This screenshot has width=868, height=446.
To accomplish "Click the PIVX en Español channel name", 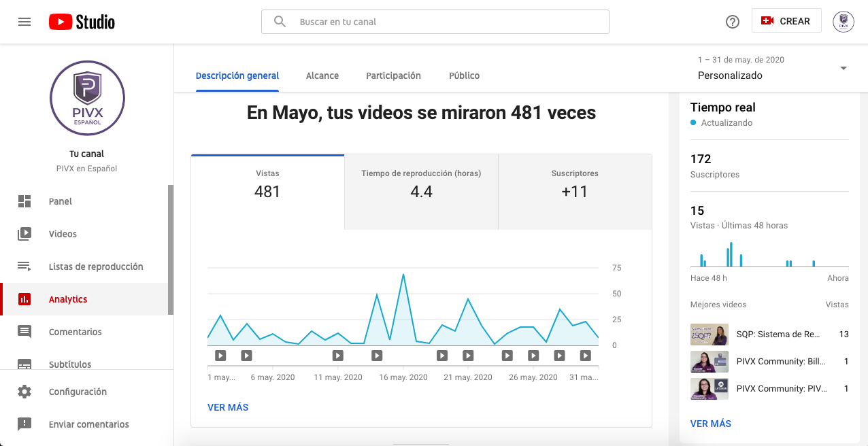I will pos(86,169).
